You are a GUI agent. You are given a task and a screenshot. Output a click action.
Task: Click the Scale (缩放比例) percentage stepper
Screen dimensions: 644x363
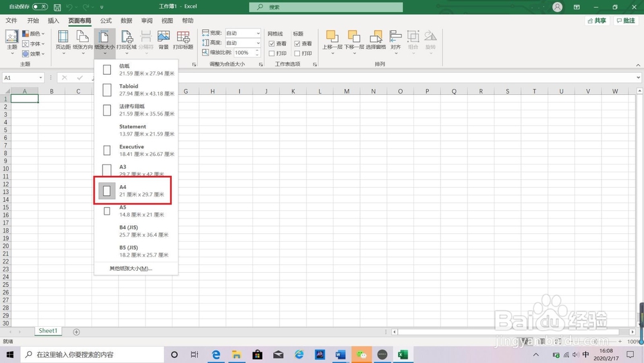pyautogui.click(x=257, y=53)
